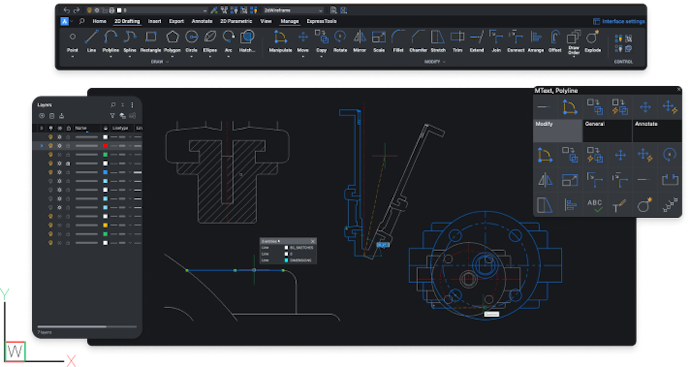Expand the MODIFY ribbon panel
690x367 pixels.
click(x=435, y=62)
